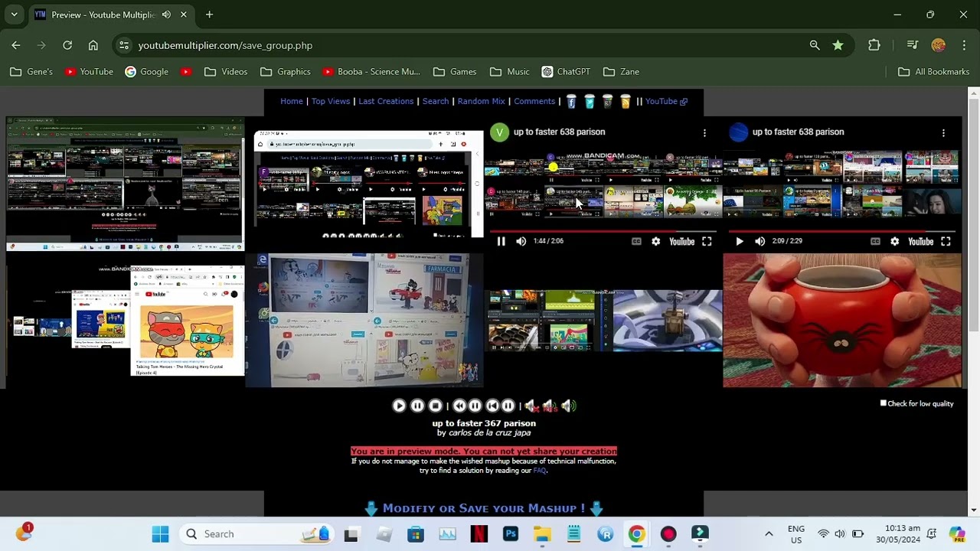Open All Bookmarks folder
The height and width of the screenshot is (551, 980).
click(933, 72)
